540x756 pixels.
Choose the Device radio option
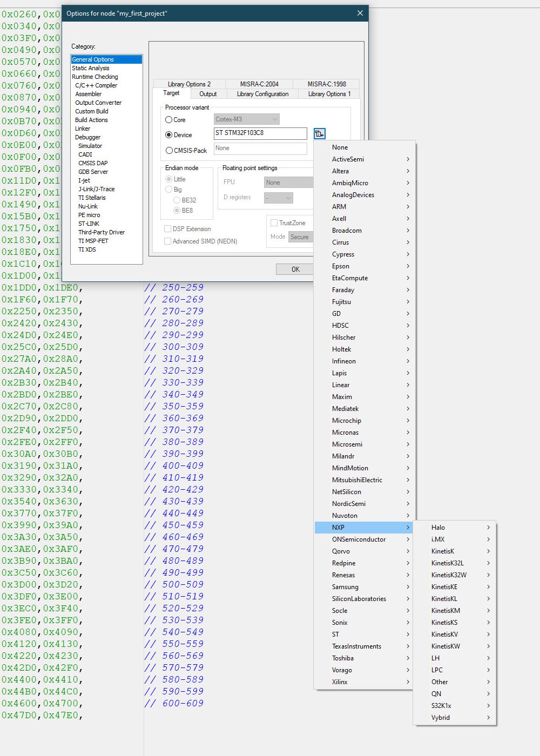[169, 135]
